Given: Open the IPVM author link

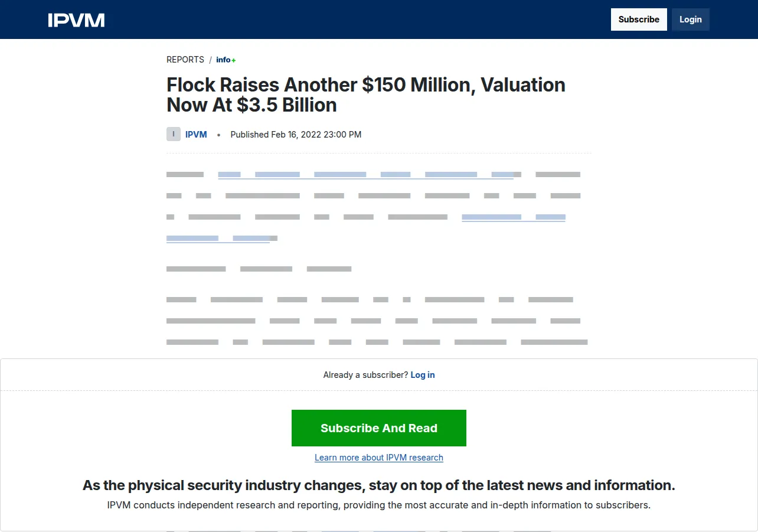Looking at the screenshot, I should click(196, 135).
